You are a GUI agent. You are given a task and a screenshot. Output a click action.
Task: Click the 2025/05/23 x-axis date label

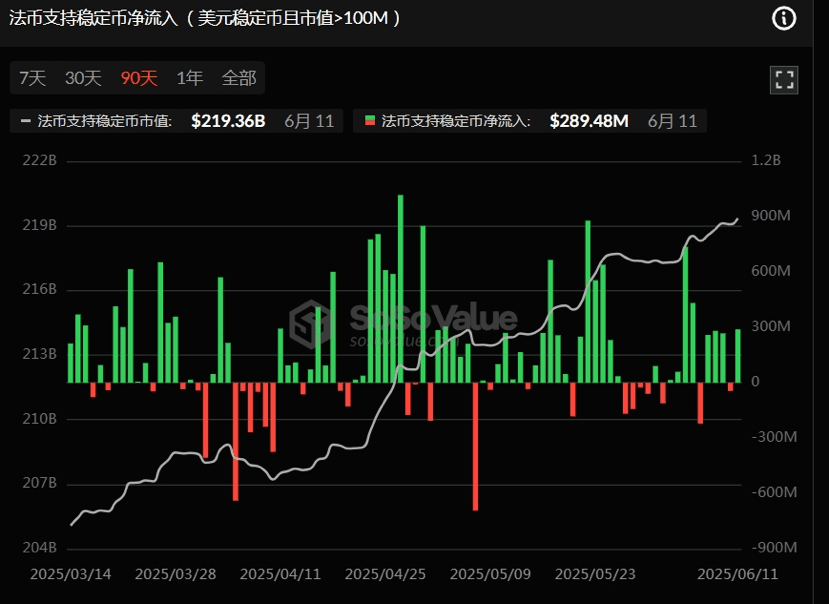pyautogui.click(x=595, y=574)
